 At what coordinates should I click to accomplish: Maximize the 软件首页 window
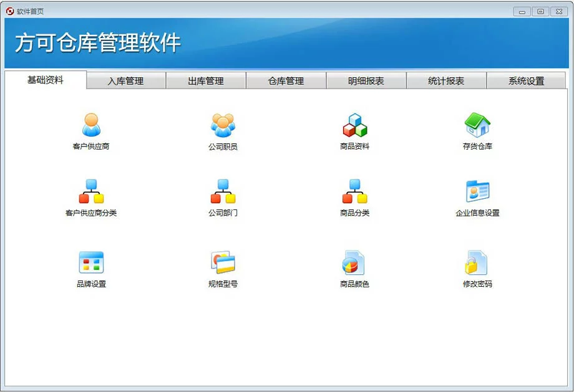click(540, 12)
